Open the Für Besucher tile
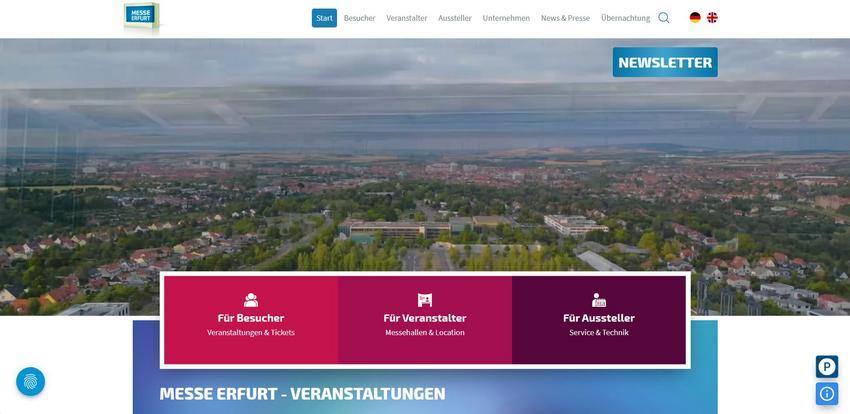Image resolution: width=850 pixels, height=414 pixels. [x=251, y=320]
